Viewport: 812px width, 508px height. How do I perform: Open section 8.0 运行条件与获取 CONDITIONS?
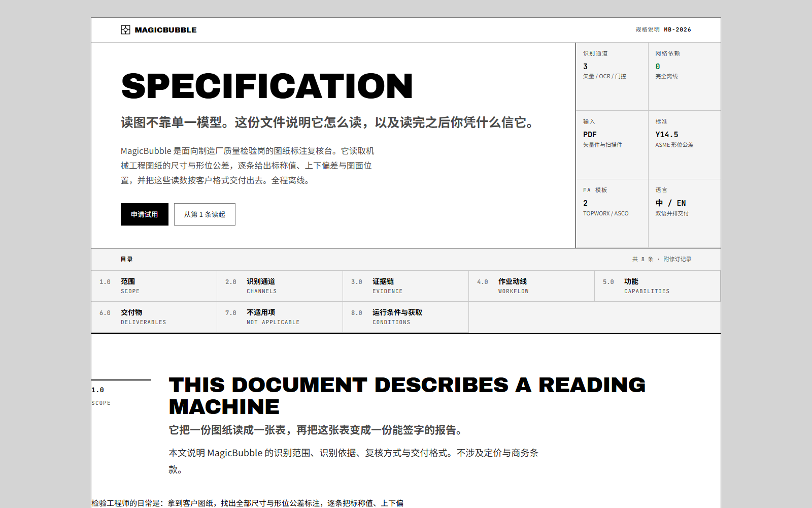click(406, 317)
